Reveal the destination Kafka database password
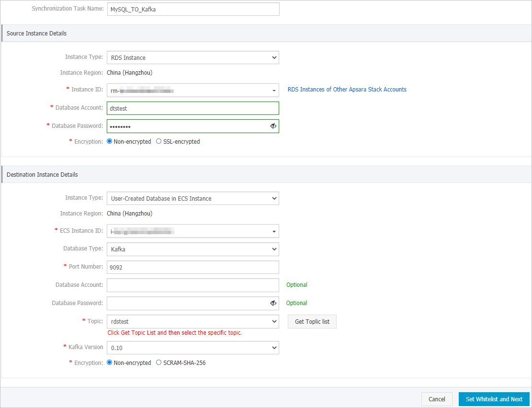Screen dimensions: 532x408 point(273,303)
